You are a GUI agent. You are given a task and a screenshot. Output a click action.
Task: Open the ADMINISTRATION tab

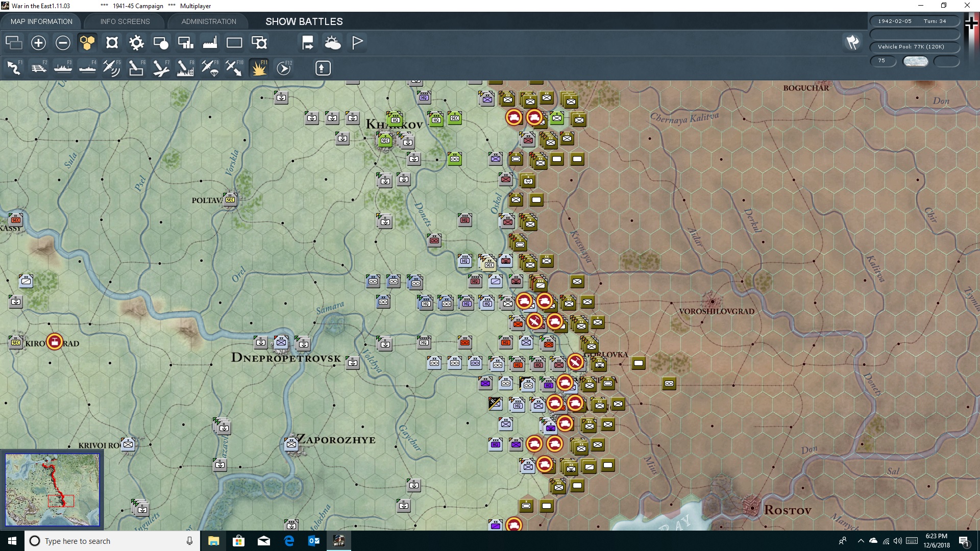(209, 21)
